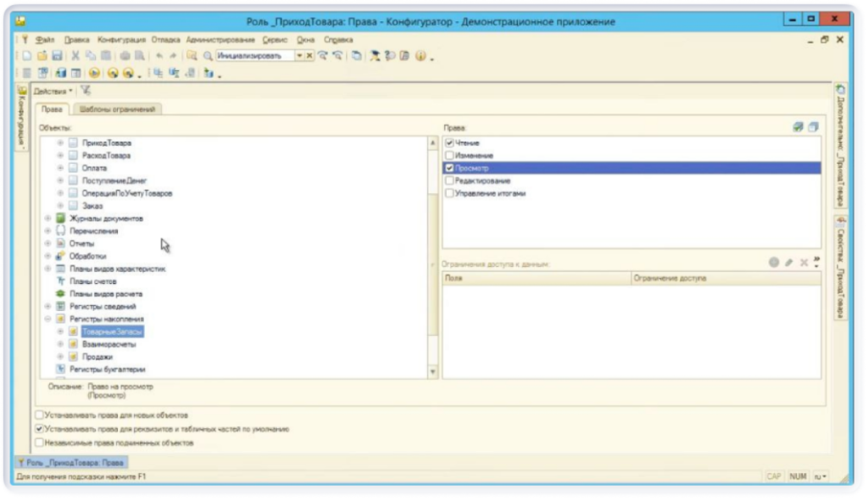The width and height of the screenshot is (868, 501).
Task: Click the Help info icon in the toolbar
Action: [419, 56]
